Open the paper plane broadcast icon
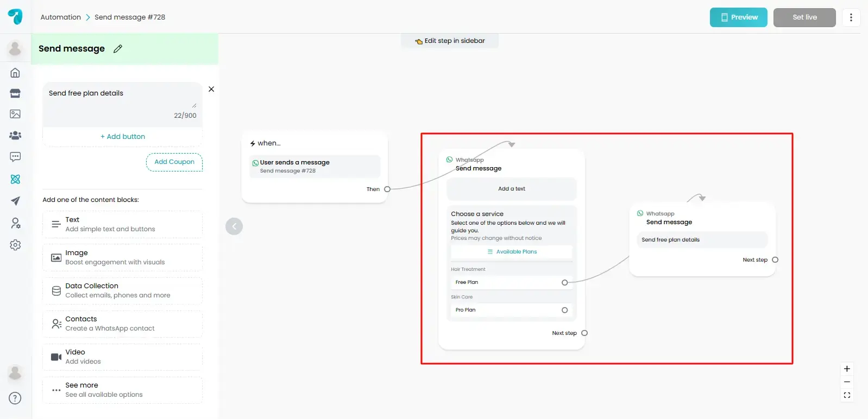This screenshot has height=419, width=868. click(x=15, y=201)
